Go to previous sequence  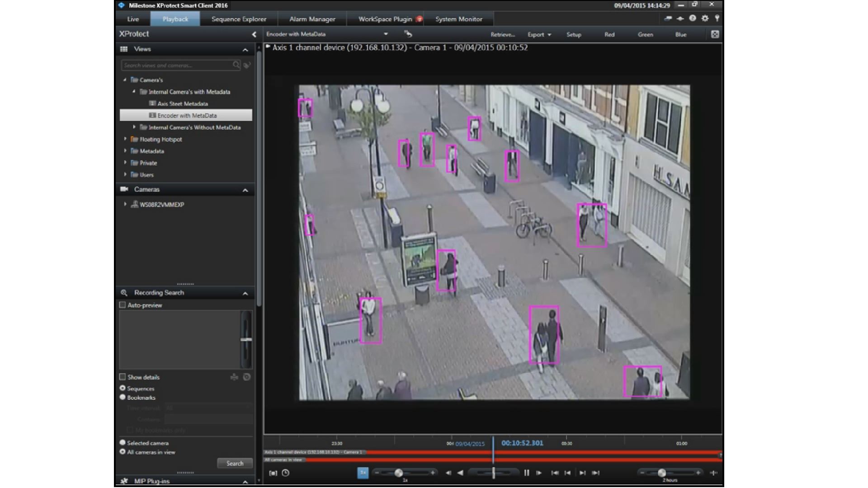pos(568,473)
